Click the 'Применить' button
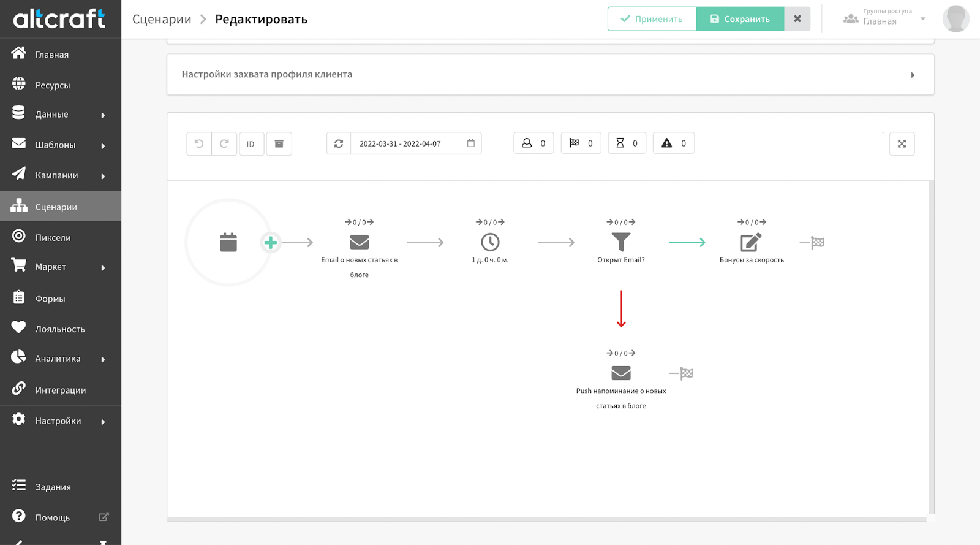 [652, 19]
